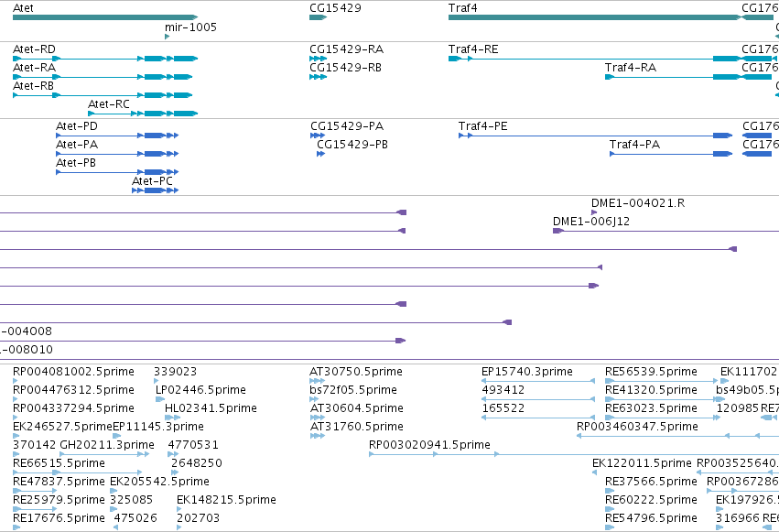This screenshot has width=779, height=532.
Task: Click RP004337294.5prime EST
Action: coord(16,418)
